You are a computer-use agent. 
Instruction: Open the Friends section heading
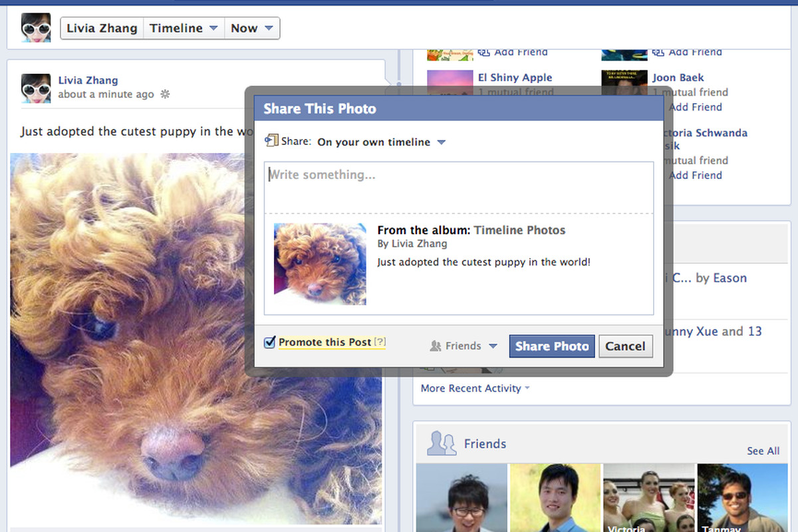[x=485, y=444]
